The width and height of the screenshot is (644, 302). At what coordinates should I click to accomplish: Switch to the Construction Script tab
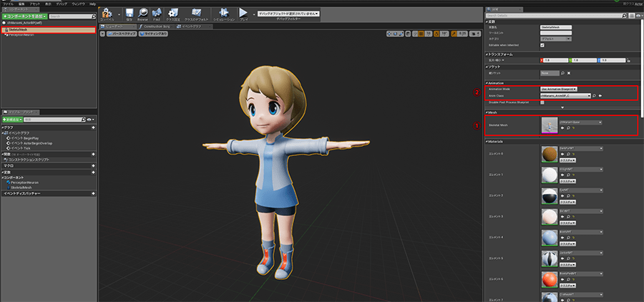(155, 26)
